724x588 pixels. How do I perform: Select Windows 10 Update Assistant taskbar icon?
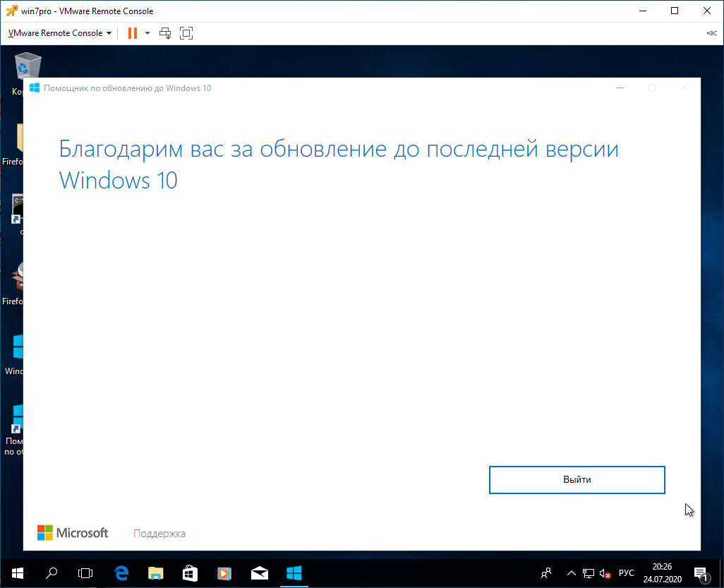tap(294, 573)
